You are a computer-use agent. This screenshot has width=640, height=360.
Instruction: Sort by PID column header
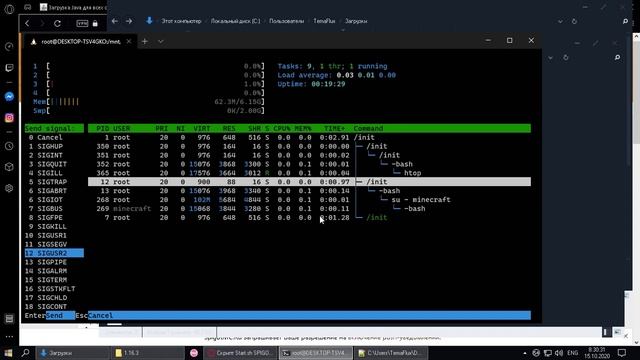(102, 128)
